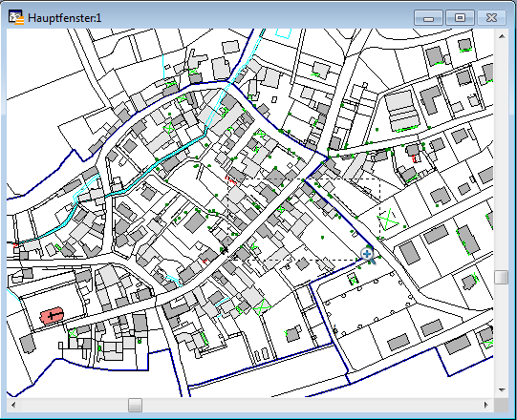Minimize the Hauptfenster:1 window

tap(428, 18)
